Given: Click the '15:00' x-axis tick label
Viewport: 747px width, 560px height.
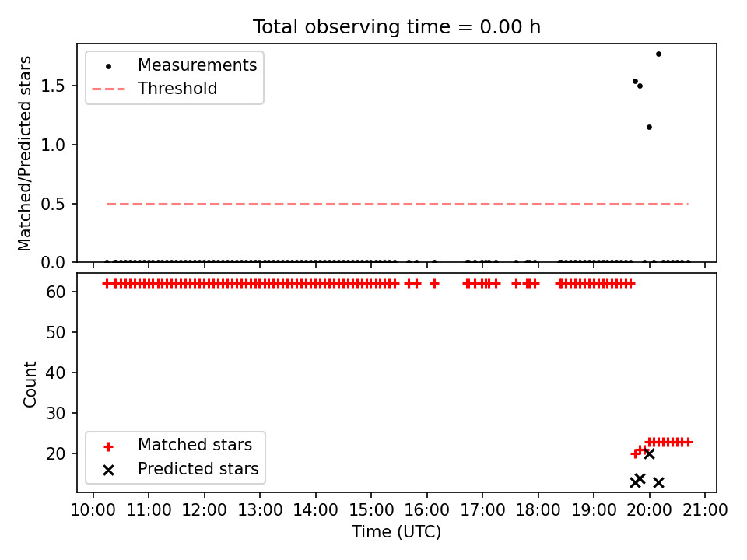Looking at the screenshot, I should (371, 510).
